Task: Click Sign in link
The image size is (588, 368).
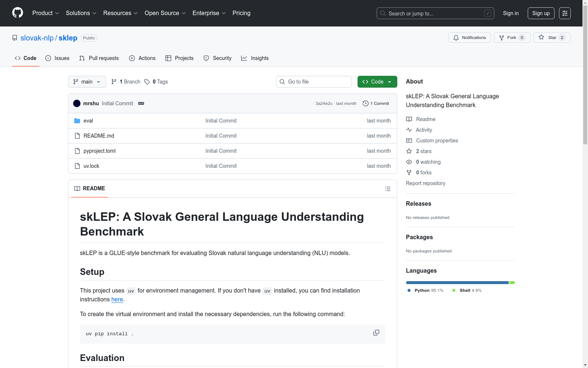Action: pyautogui.click(x=511, y=13)
